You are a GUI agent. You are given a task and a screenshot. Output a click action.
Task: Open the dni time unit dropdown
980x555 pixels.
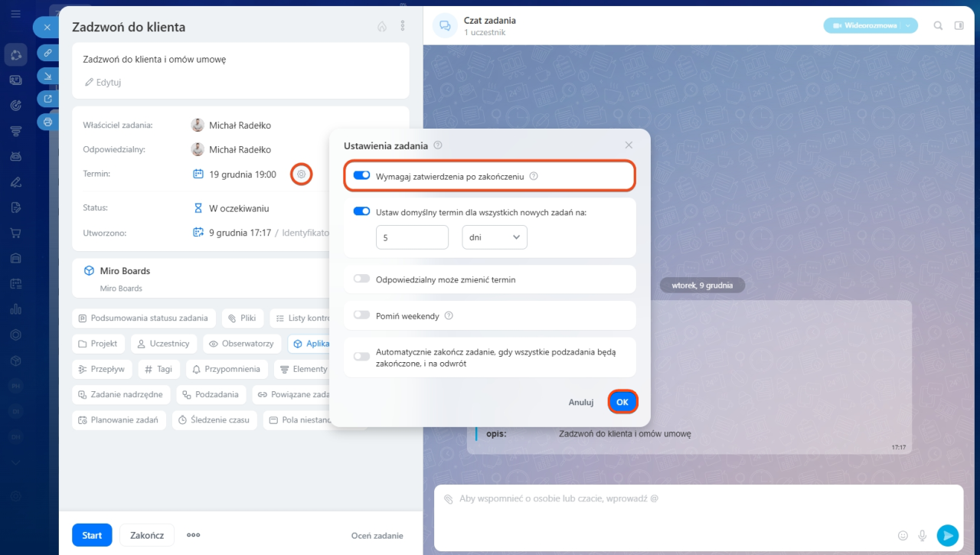495,237
